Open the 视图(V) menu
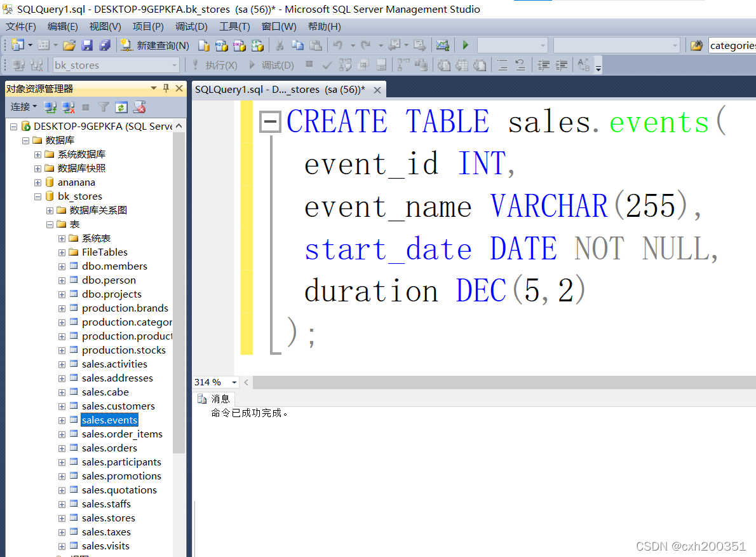 pyautogui.click(x=105, y=27)
